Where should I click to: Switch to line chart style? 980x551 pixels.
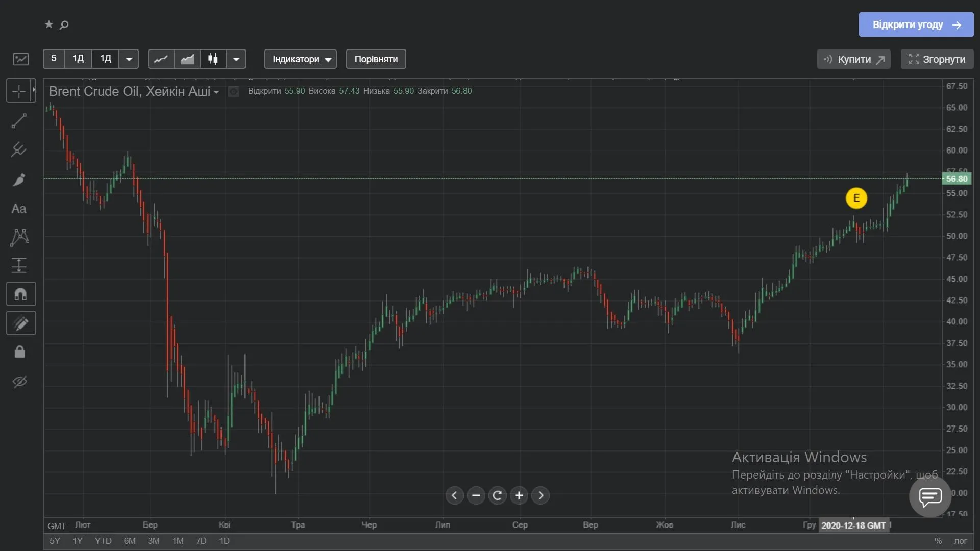click(x=161, y=59)
